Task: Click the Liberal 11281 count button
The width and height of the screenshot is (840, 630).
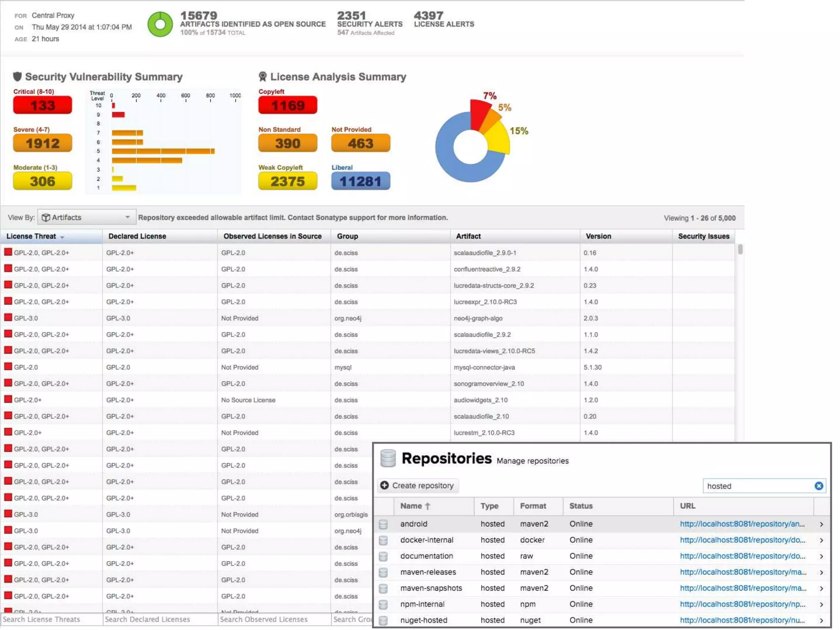Action: pyautogui.click(x=361, y=181)
